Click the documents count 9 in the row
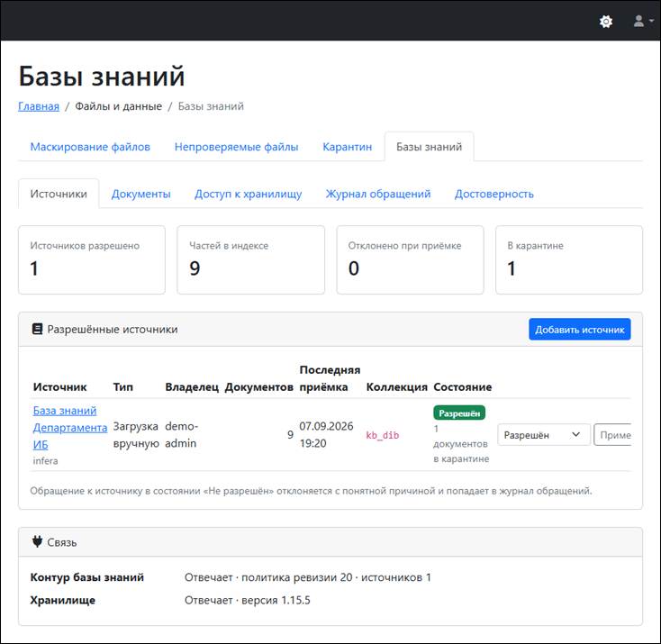Viewport: 661px width, 644px height. point(290,435)
